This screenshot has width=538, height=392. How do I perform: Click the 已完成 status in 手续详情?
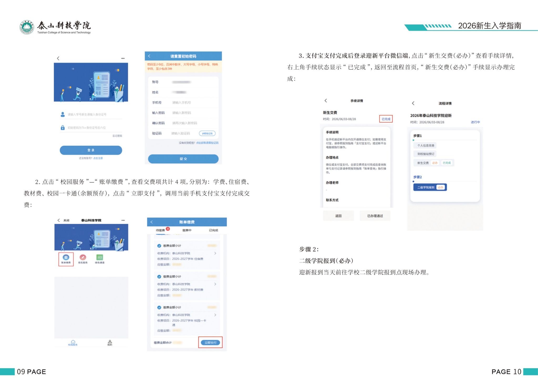[x=386, y=119]
